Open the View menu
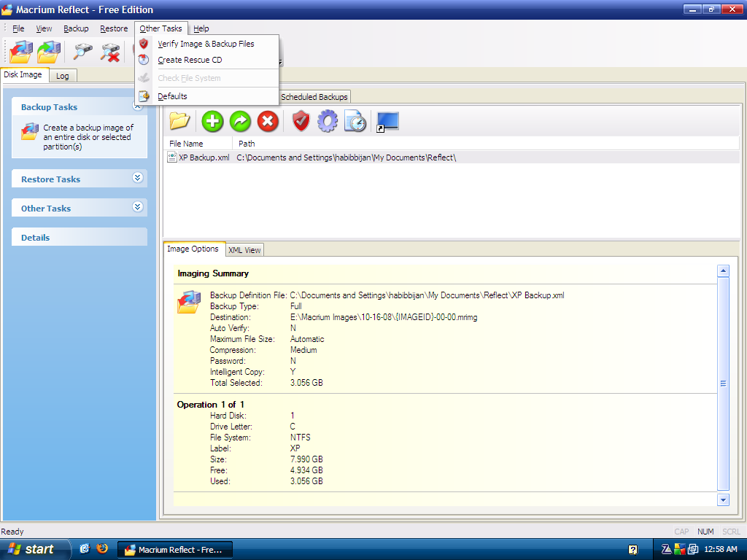This screenshot has height=560, width=747. click(x=44, y=28)
